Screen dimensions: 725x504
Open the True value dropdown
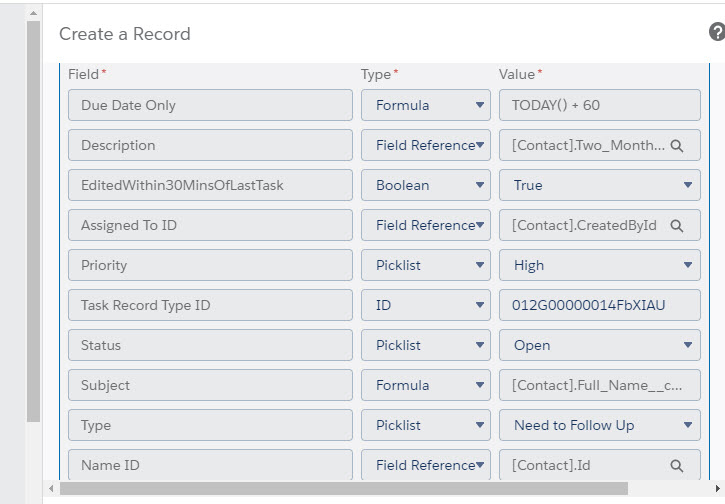[x=599, y=185]
